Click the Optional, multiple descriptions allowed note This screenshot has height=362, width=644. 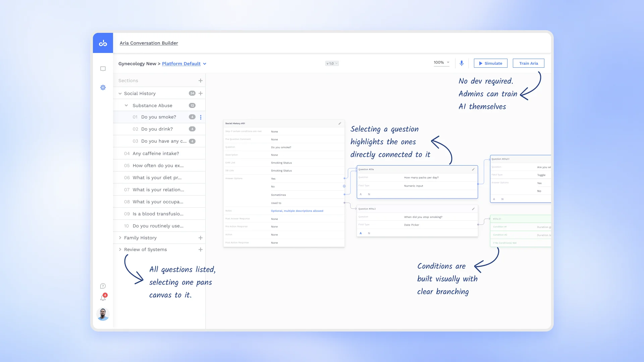click(297, 211)
